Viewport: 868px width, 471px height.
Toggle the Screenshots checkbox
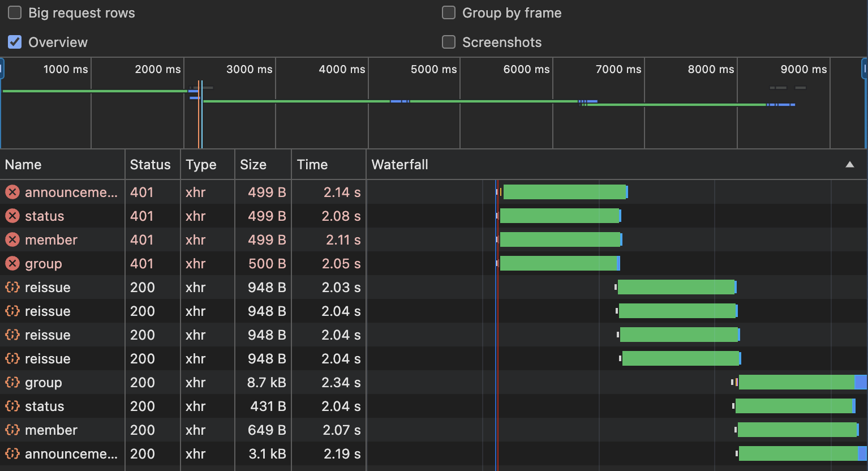pyautogui.click(x=449, y=42)
